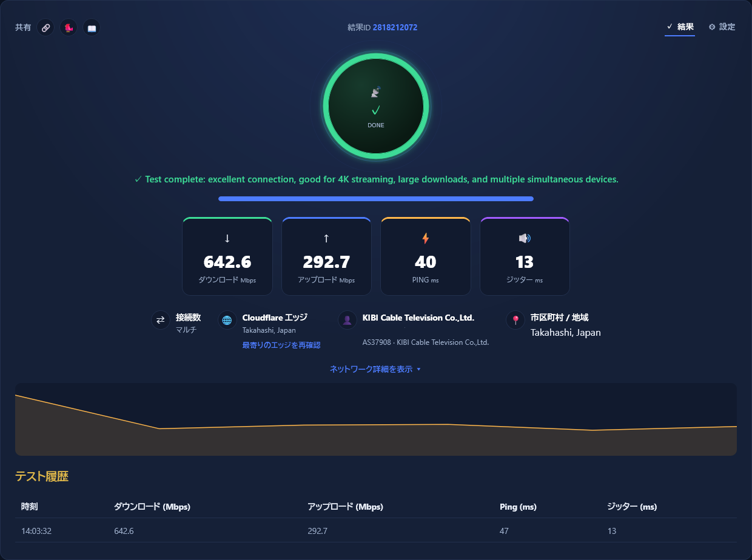Copy the share link via chain icon
752x560 pixels.
45,28
